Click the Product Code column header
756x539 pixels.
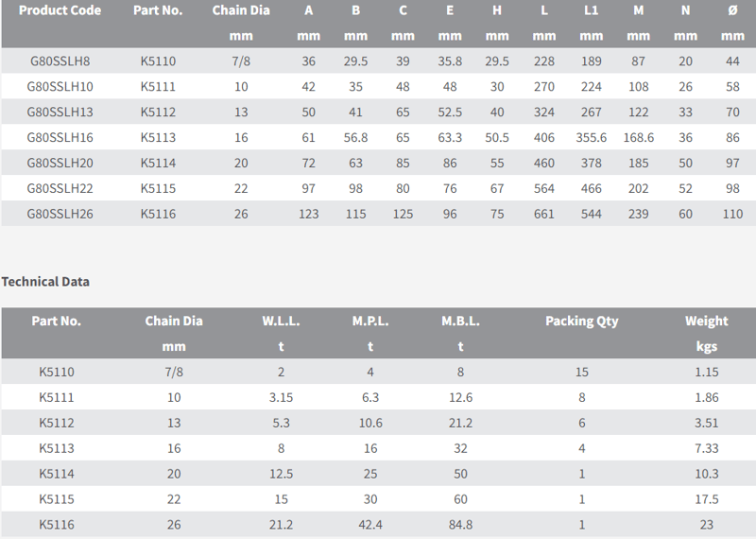(x=60, y=10)
